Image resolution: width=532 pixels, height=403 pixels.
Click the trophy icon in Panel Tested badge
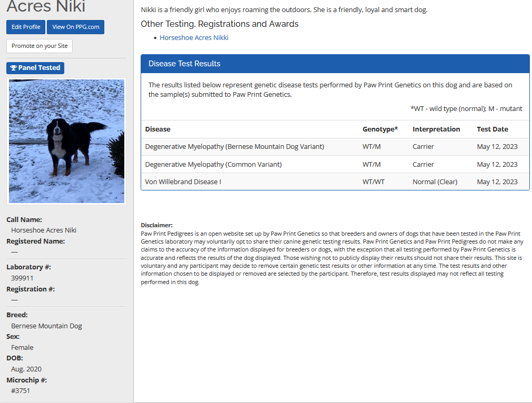point(13,68)
